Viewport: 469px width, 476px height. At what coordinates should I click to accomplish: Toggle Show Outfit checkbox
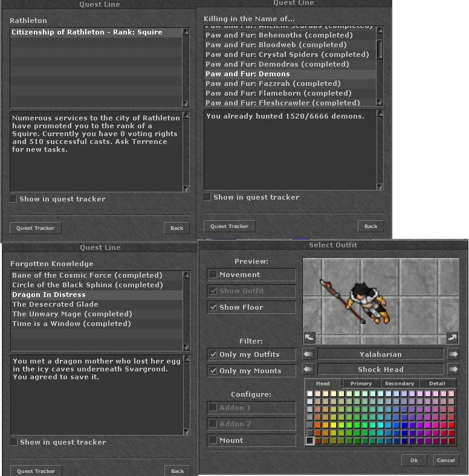(x=213, y=291)
